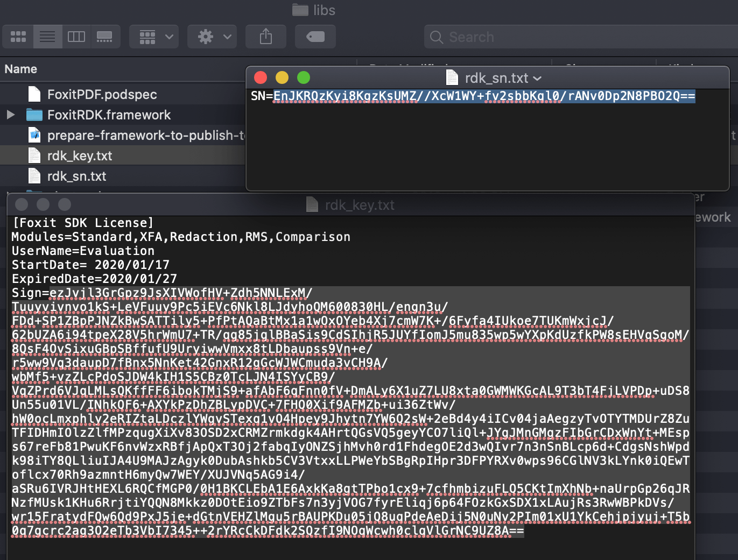Open the group-by arrangement dropdown
This screenshot has height=560, width=738.
(154, 37)
